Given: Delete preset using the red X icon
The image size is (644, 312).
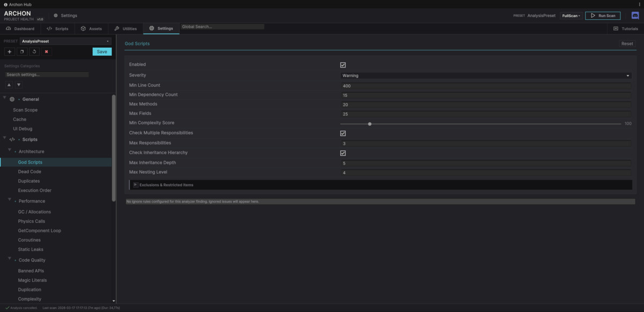Looking at the screenshot, I should click(47, 51).
